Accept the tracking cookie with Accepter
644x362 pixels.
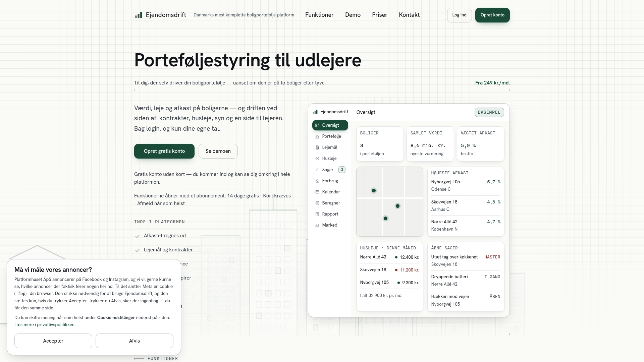[53, 341]
